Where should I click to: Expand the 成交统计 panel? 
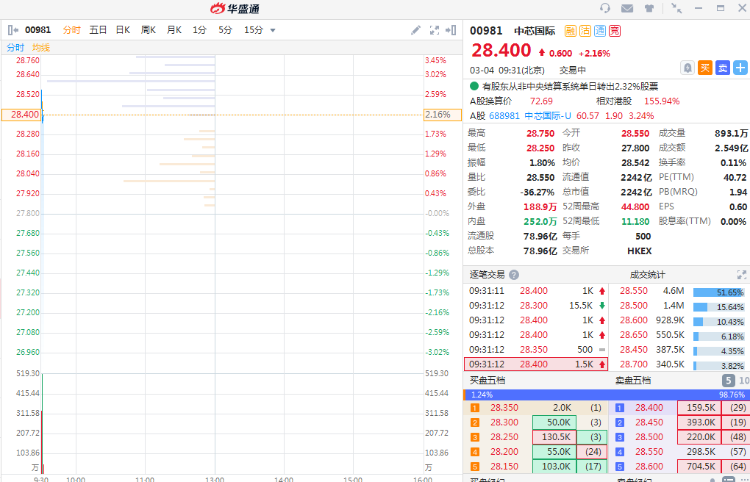743,274
